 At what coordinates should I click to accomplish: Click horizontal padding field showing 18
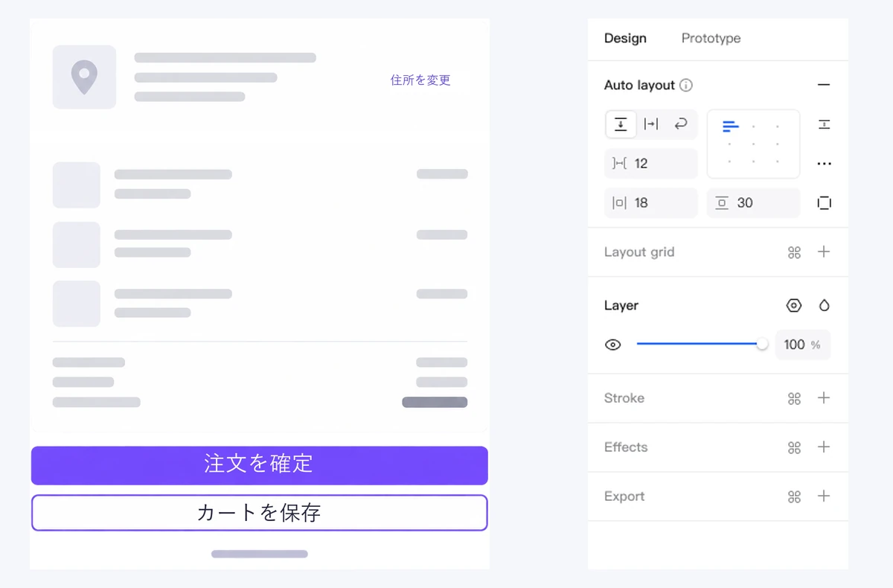pyautogui.click(x=650, y=202)
